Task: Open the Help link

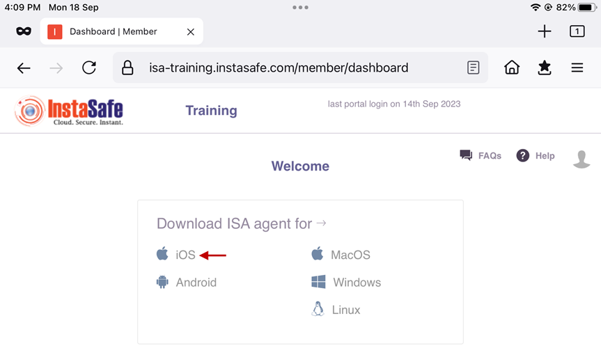Action: [x=545, y=156]
